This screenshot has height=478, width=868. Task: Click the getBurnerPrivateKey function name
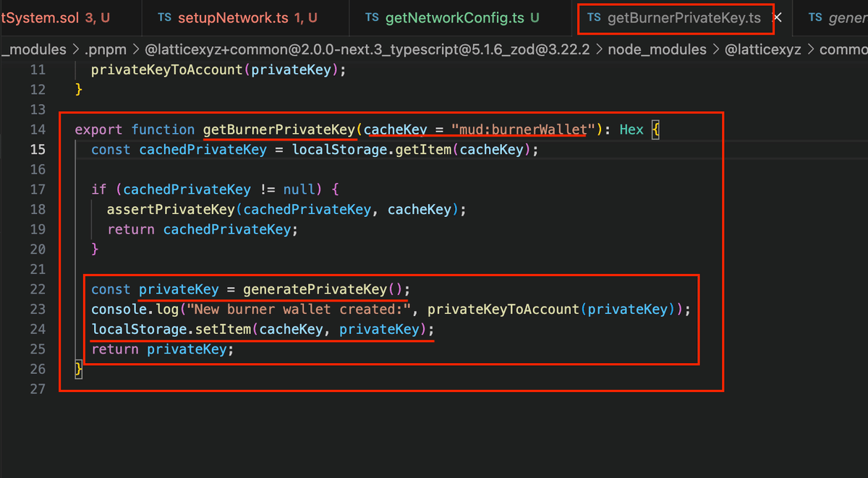[280, 130]
